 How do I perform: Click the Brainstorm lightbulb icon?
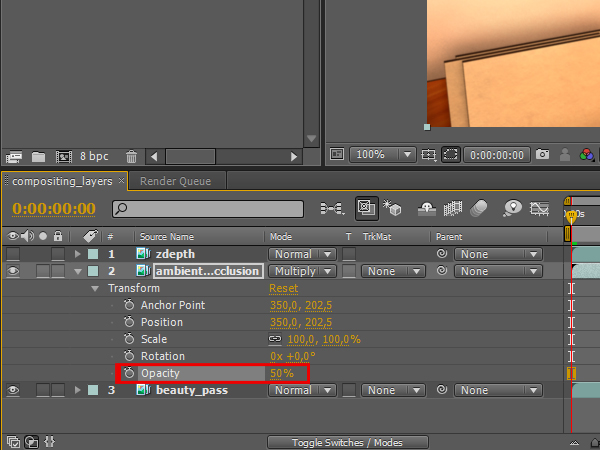click(x=513, y=209)
